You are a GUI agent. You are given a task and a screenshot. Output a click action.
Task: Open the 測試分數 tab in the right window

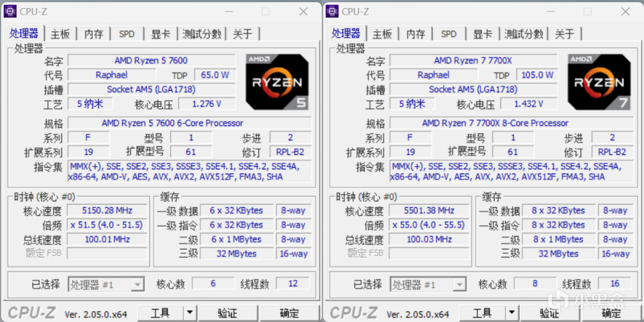(524, 34)
